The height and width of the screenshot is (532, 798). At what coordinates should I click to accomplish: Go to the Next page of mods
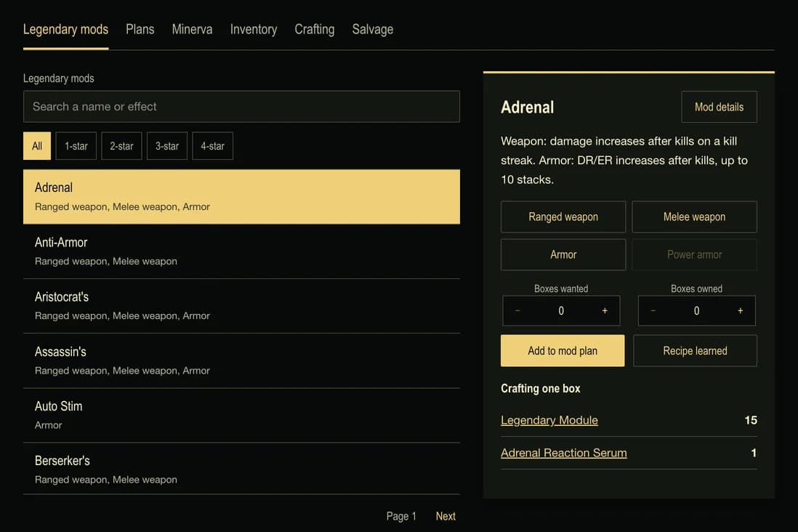[x=446, y=516]
